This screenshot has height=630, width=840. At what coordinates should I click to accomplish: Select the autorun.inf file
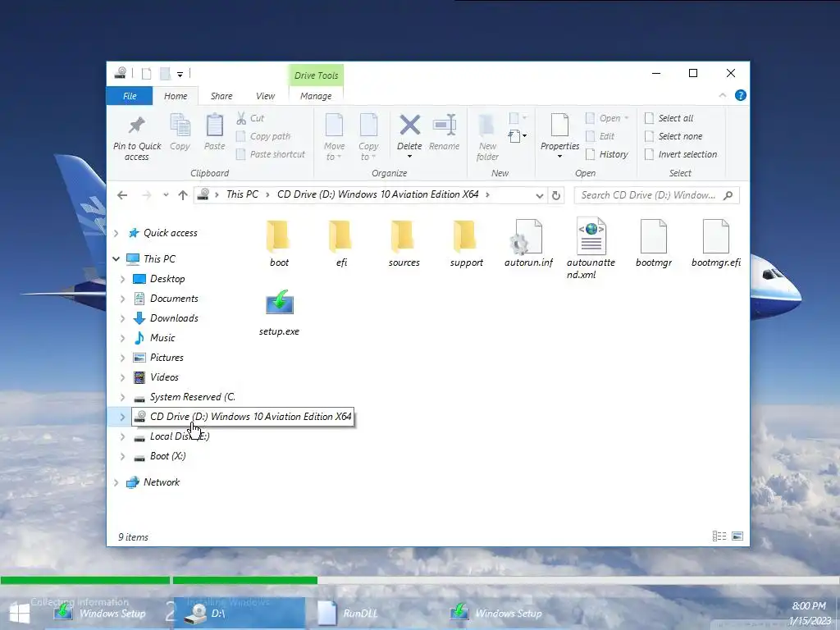tap(528, 243)
